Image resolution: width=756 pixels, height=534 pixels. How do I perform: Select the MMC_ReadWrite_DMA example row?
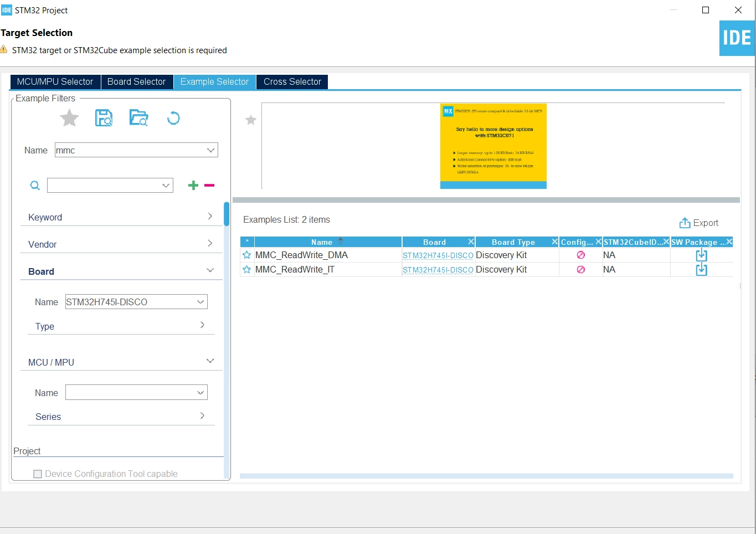click(486, 255)
